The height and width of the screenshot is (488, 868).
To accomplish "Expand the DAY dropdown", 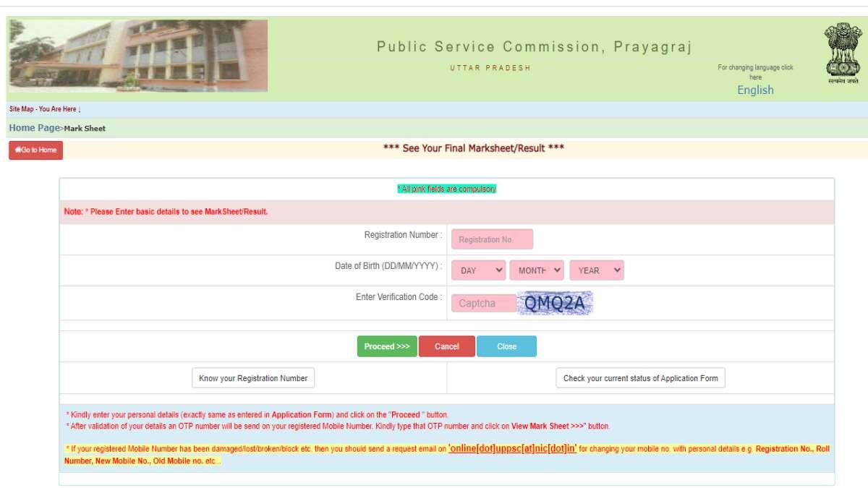I will 477,270.
